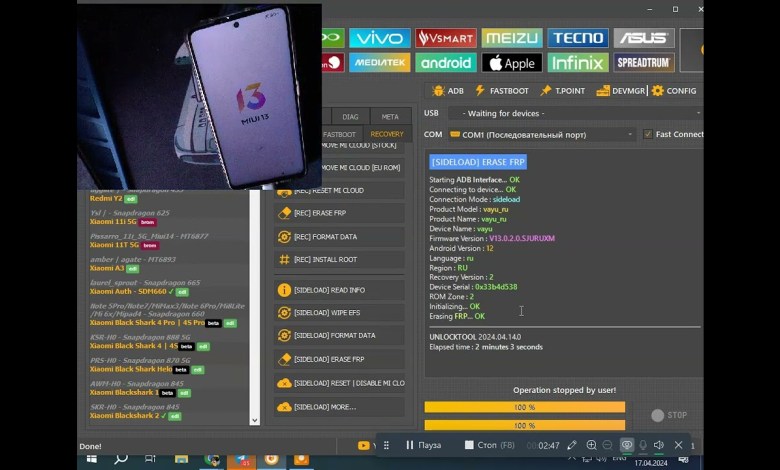Viewport: 780px width, 470px height.
Task: Click the Meizu brand logo
Action: coord(511,38)
